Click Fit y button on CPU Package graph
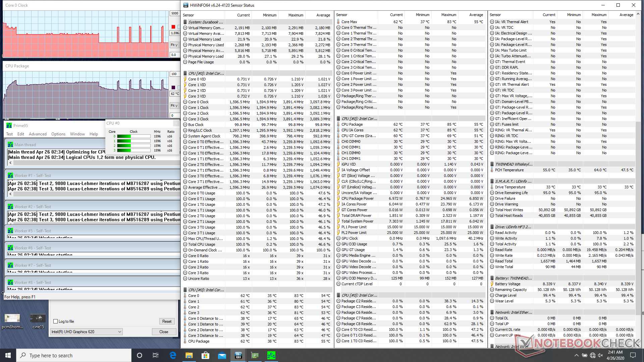 174,106
